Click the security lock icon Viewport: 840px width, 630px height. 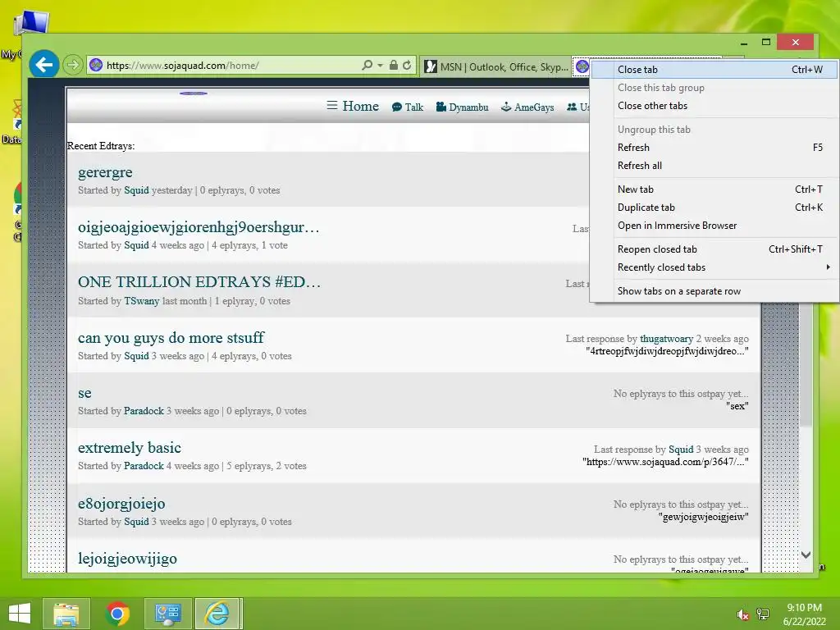click(x=393, y=66)
